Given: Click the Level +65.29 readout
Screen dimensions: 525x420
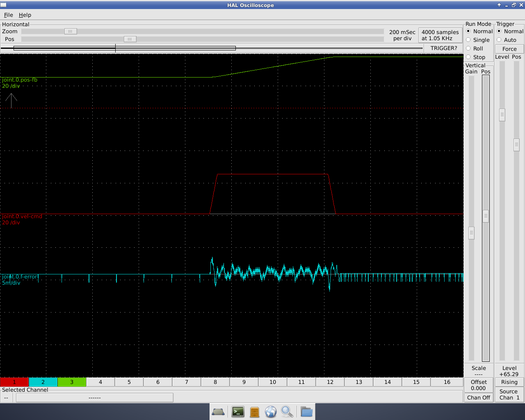Looking at the screenshot, I should click(x=509, y=371).
